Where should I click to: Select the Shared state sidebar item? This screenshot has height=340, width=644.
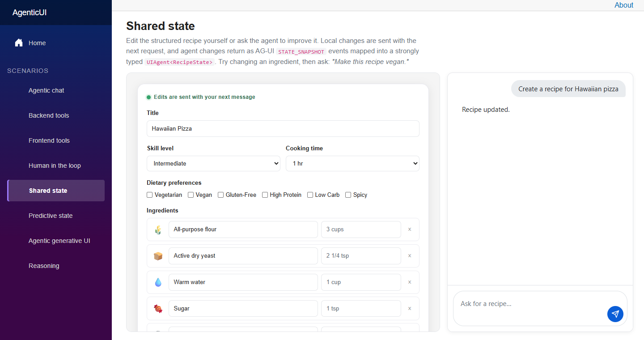56,191
